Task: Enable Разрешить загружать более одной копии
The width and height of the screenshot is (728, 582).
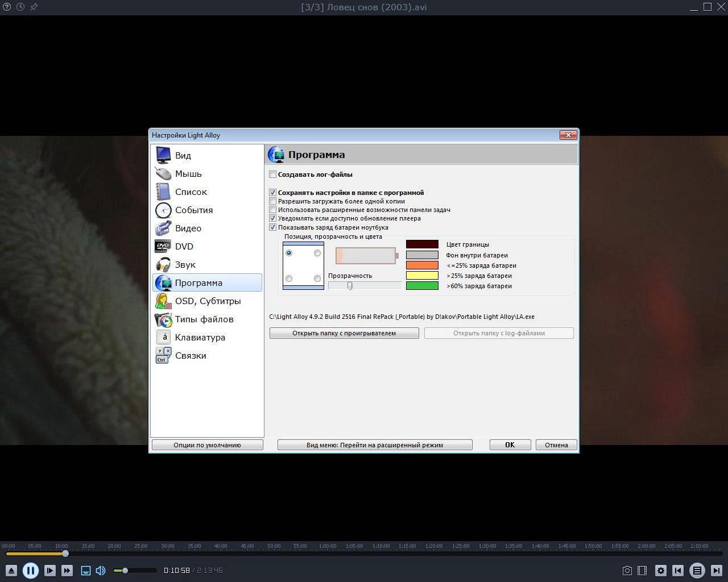Action: (x=273, y=201)
